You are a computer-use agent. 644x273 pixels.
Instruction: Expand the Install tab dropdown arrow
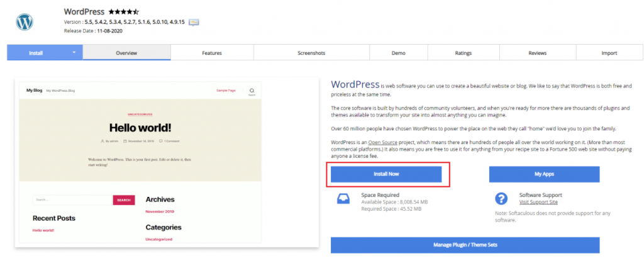point(74,53)
